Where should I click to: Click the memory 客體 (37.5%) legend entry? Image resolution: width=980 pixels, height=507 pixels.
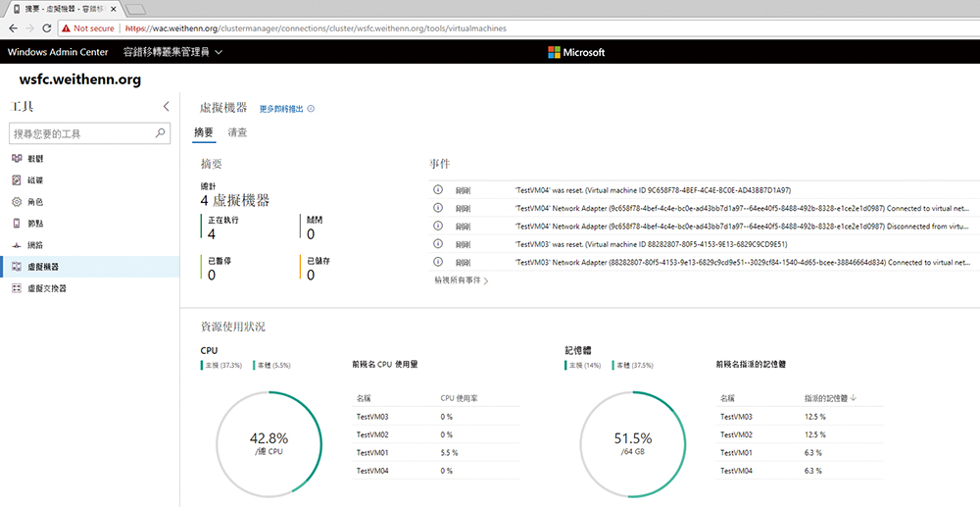pos(632,365)
